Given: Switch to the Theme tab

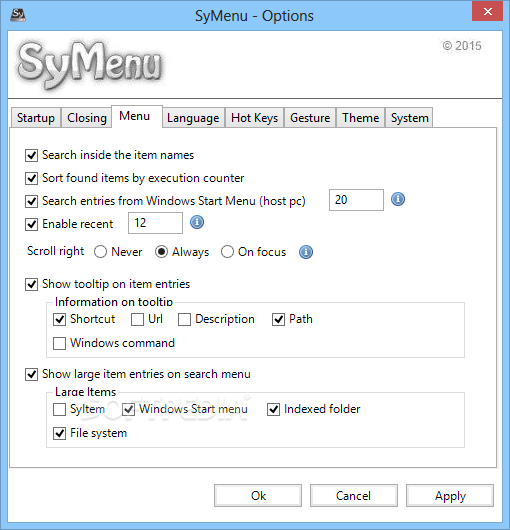Looking at the screenshot, I should pyautogui.click(x=361, y=118).
